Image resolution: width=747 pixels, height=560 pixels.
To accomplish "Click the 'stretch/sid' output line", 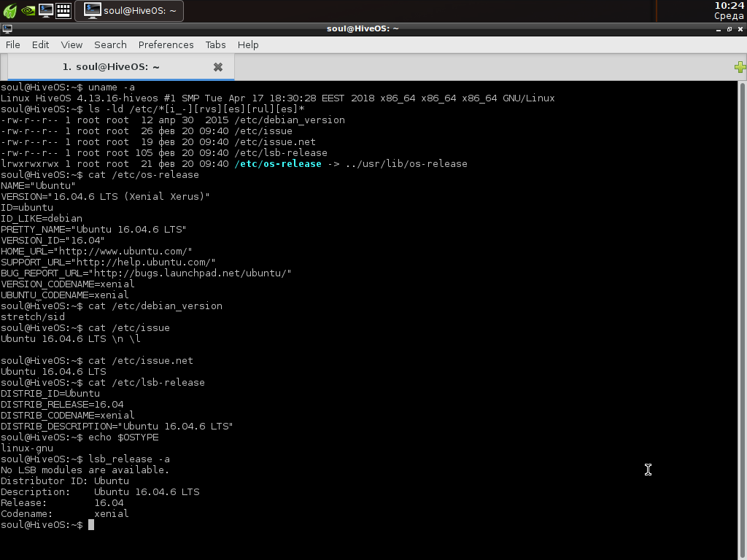I will pyautogui.click(x=33, y=317).
